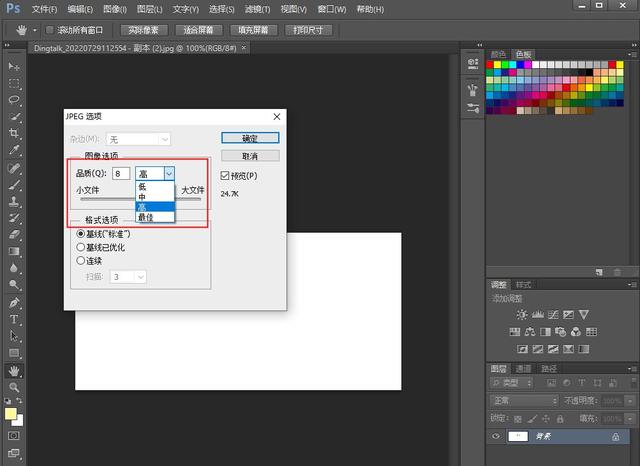This screenshot has width=640, height=466.
Task: Click the 取消 button in the dialog
Action: 249,156
